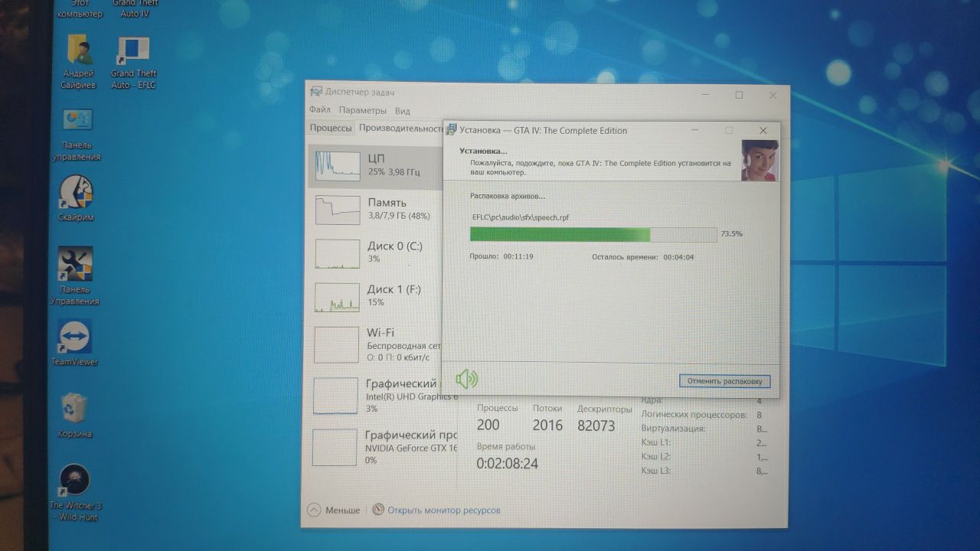Viewport: 980px width, 551px height.
Task: Open the Файл menu in Task Manager
Action: click(x=320, y=110)
